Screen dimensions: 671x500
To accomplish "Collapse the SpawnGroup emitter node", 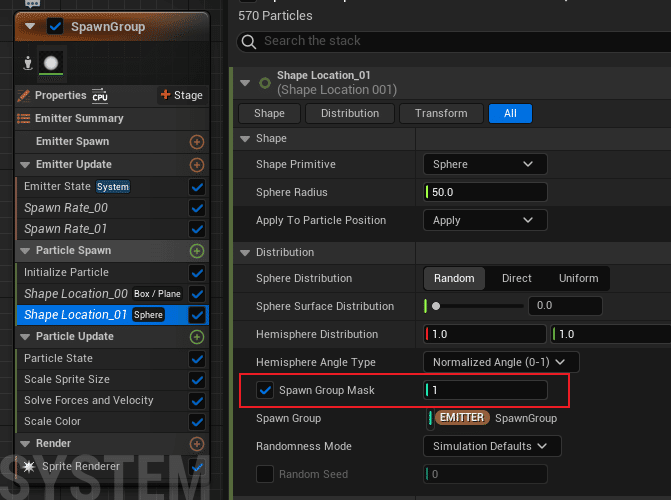I will 30,26.
